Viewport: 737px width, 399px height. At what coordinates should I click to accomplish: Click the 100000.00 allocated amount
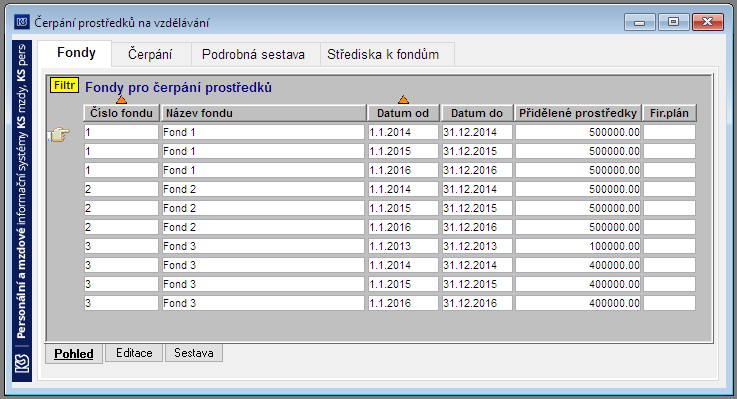578,246
